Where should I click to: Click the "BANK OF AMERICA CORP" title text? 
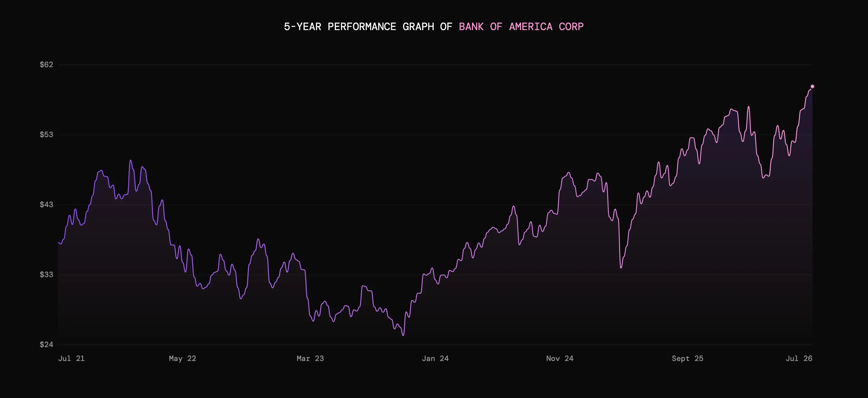click(x=521, y=27)
